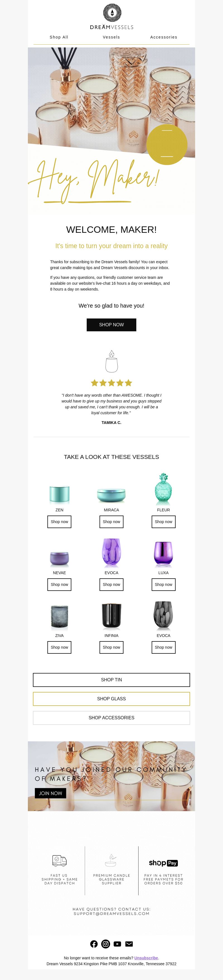Open the YouTube social icon
This screenshot has width=223, height=980.
[117, 944]
